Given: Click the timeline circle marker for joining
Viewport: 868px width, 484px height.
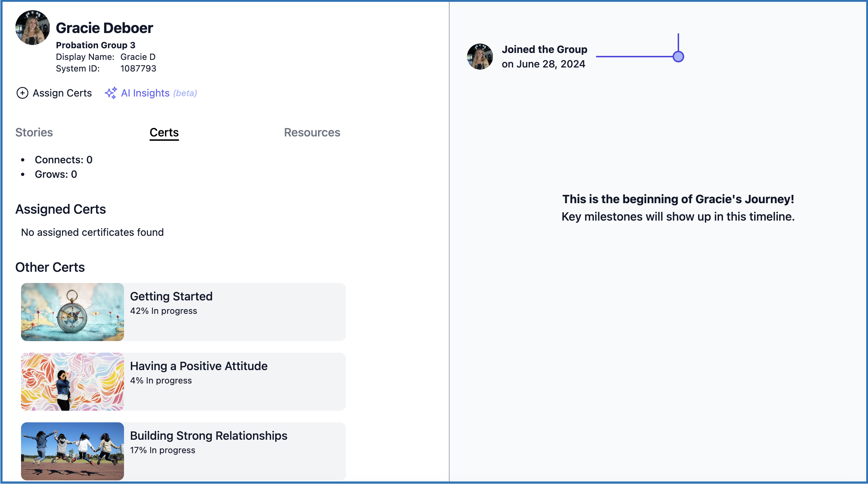Looking at the screenshot, I should click(678, 57).
